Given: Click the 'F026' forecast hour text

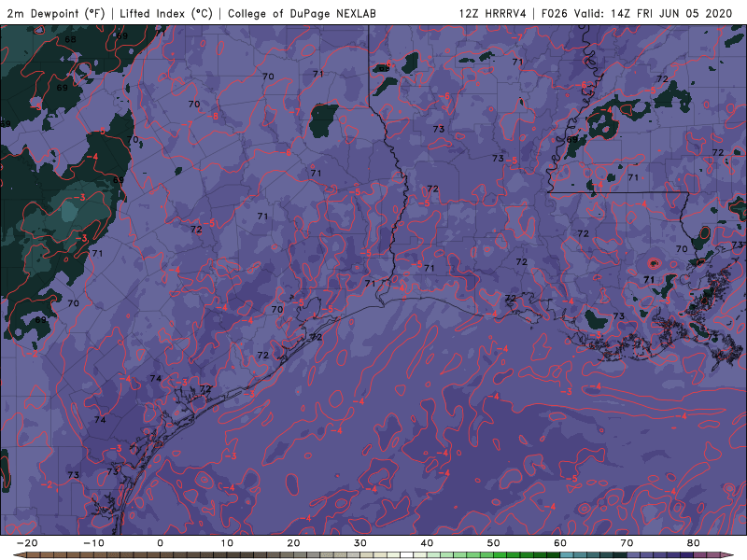Looking at the screenshot, I should [555, 13].
